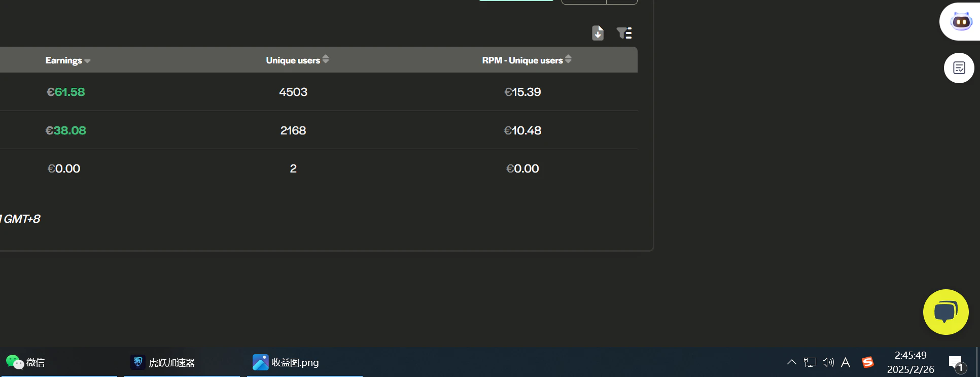Open the Sogou input method tray icon
The height and width of the screenshot is (377, 980).
coord(868,362)
